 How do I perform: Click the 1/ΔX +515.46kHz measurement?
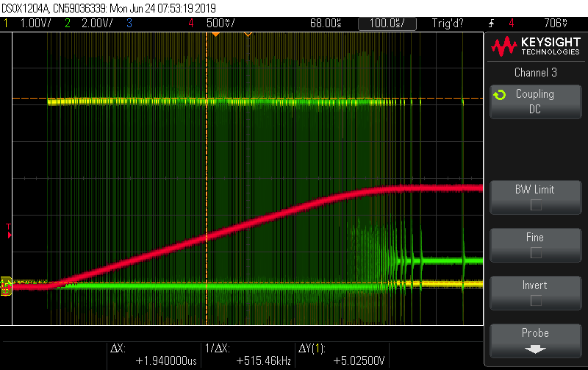pos(248,355)
